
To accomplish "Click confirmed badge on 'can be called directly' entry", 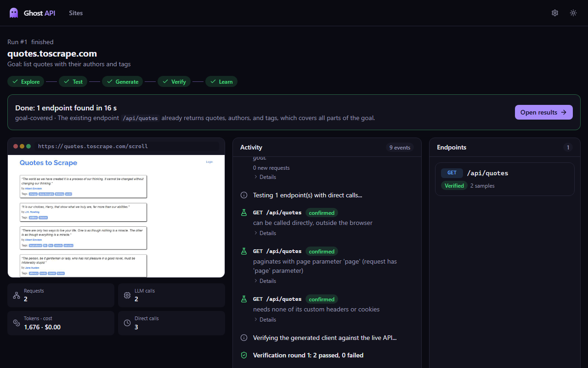I will [322, 213].
